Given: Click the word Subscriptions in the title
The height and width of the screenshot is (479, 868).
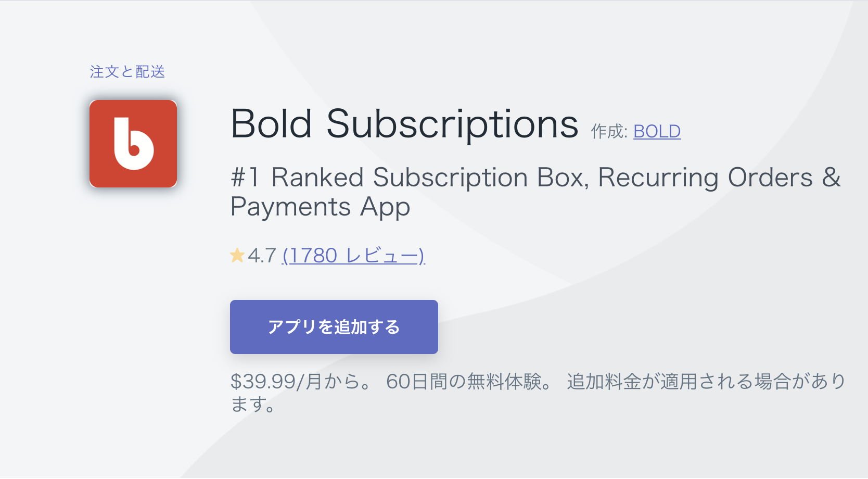Looking at the screenshot, I should pos(452,124).
